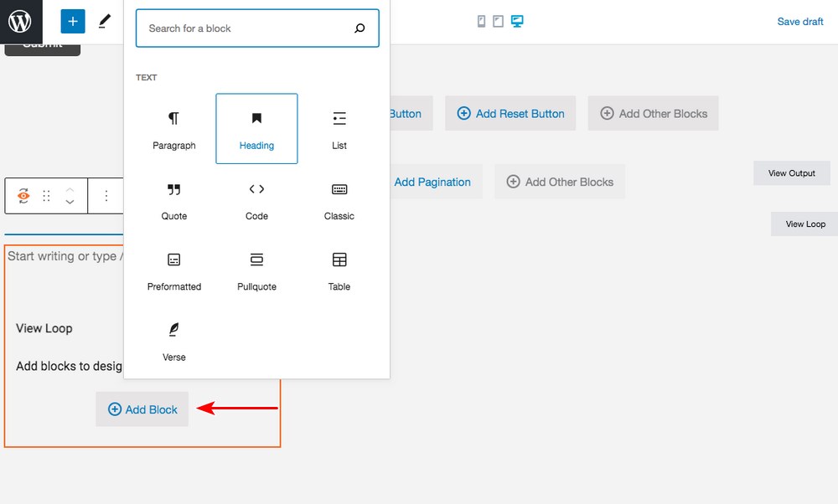
Task: Click the TEXT category heading
Action: (x=147, y=77)
